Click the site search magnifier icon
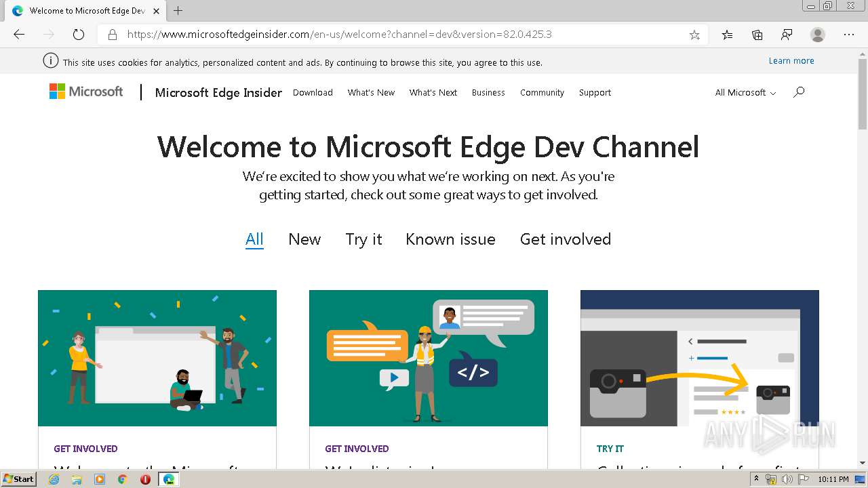Viewport: 868px width, 488px height. 799,92
